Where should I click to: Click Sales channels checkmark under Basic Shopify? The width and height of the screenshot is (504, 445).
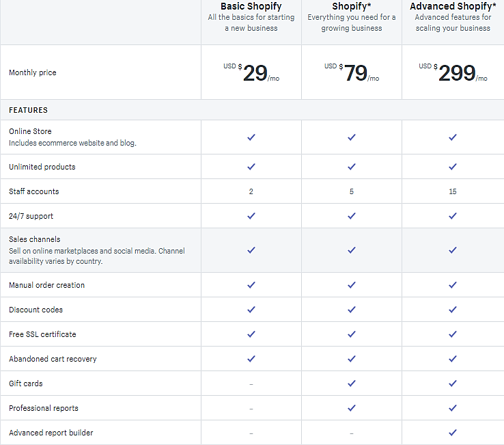pos(251,250)
